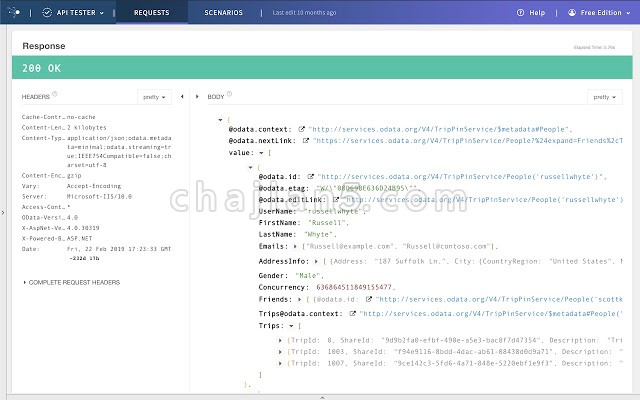640x400 pixels.
Task: Click the Concurrency value 636864511849155477
Action: point(356,287)
